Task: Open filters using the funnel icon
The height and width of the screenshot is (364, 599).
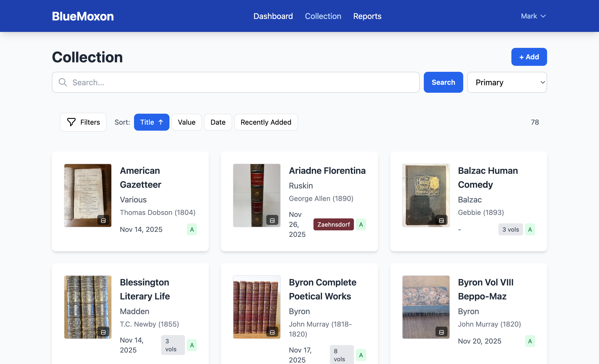Action: tap(71, 122)
